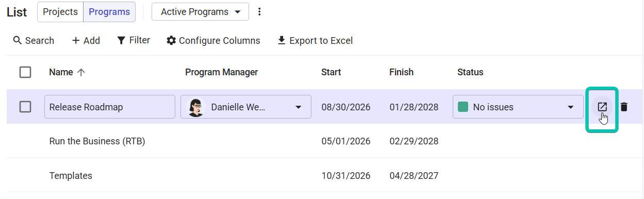Edit the Release Roadmap name field
Screen dimensions: 644x199
tap(109, 107)
